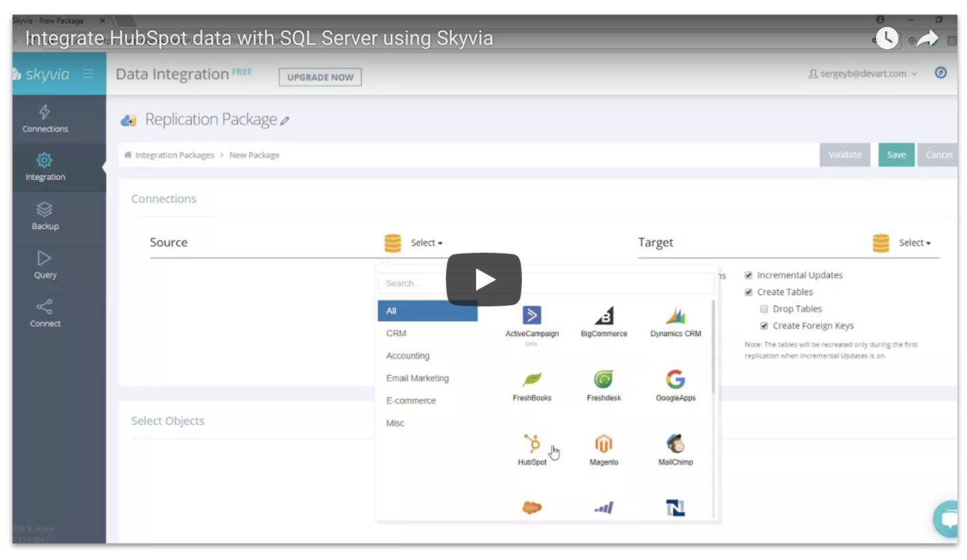The height and width of the screenshot is (560, 967).
Task: Open the Target Select dropdown
Action: 915,243
